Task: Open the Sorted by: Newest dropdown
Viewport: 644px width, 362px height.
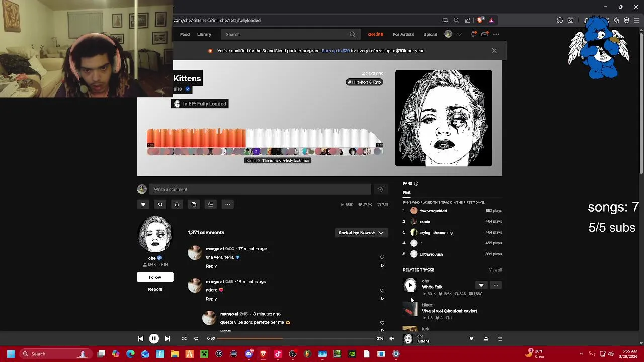Action: click(x=361, y=233)
